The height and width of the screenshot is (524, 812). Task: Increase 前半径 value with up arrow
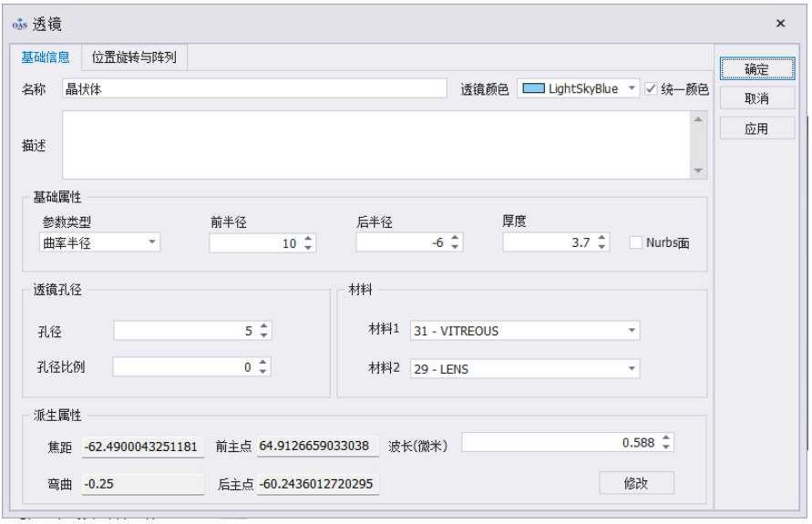tap(308, 239)
